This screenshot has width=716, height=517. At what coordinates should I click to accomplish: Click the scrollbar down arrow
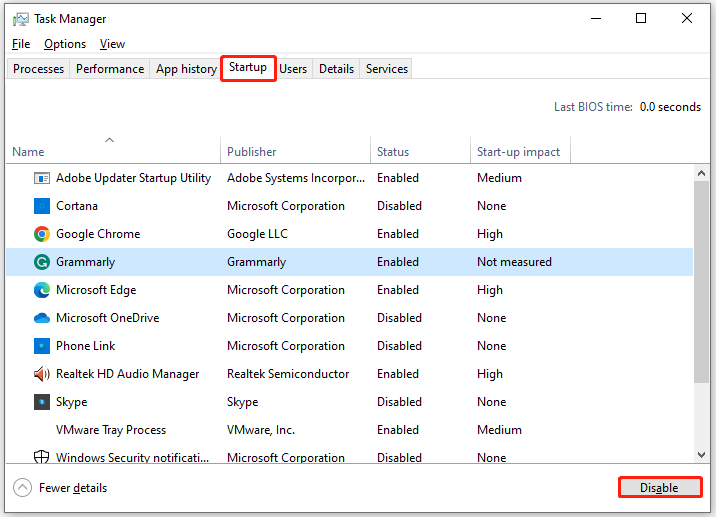[x=701, y=454]
